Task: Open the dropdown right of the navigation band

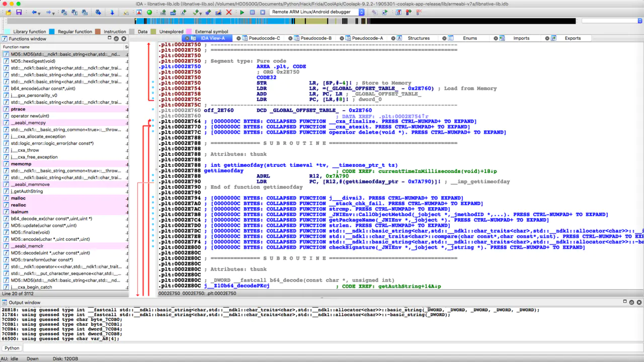Action: point(640,21)
